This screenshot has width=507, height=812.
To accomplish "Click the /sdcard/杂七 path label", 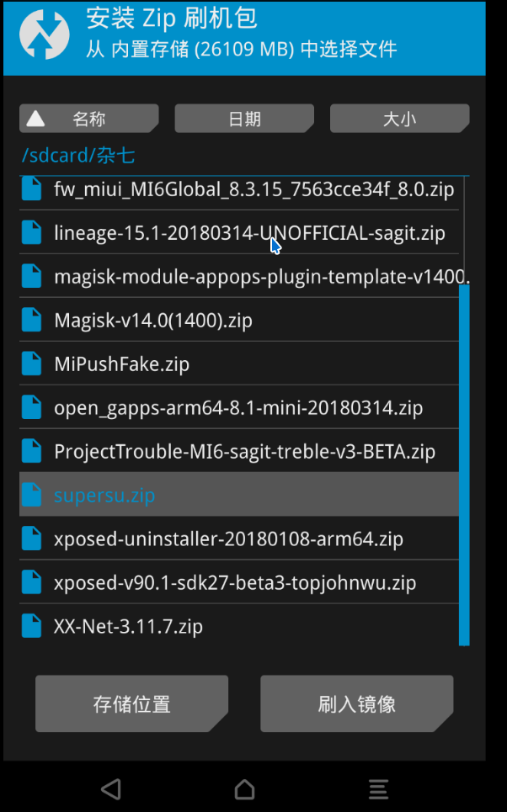I will tap(78, 155).
